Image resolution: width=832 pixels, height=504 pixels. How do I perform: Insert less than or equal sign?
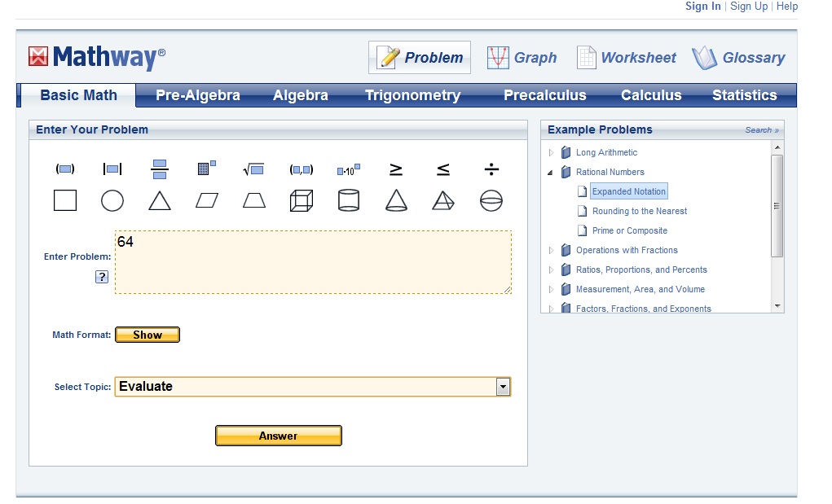point(443,169)
